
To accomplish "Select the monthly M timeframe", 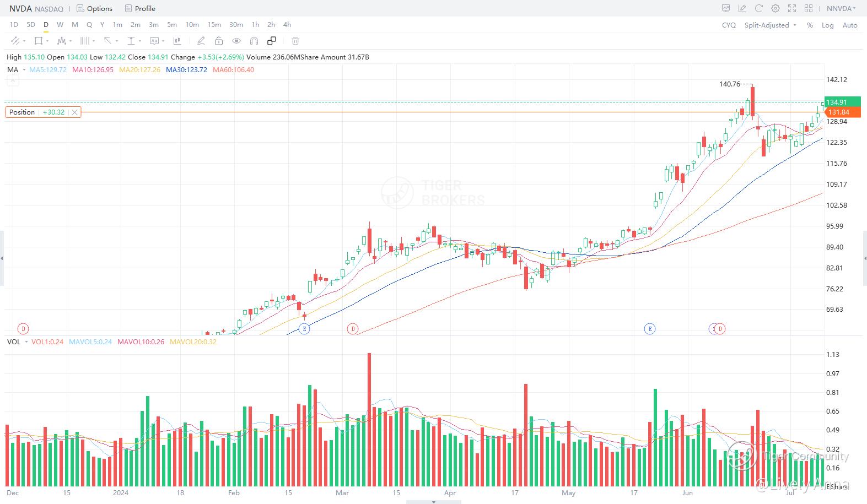I will point(75,25).
